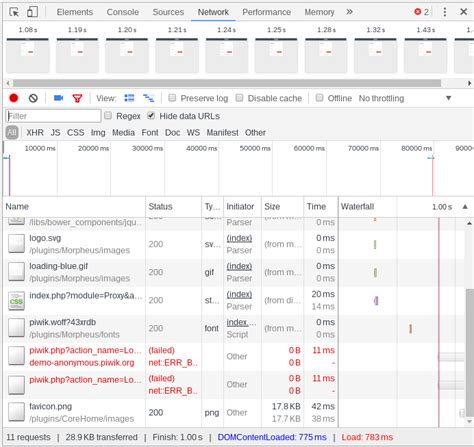Screen dimensions: 474x447
Task: Open the No throttling dropdown
Action: [405, 98]
